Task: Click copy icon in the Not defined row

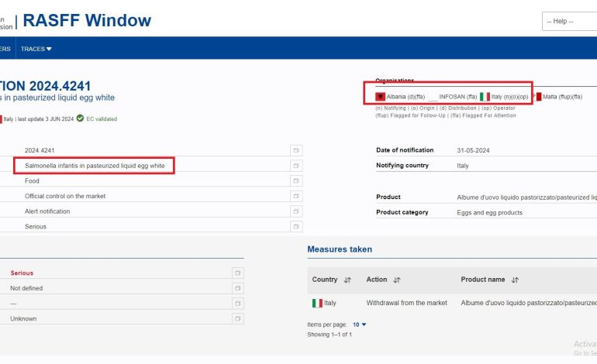Action: click(x=237, y=288)
